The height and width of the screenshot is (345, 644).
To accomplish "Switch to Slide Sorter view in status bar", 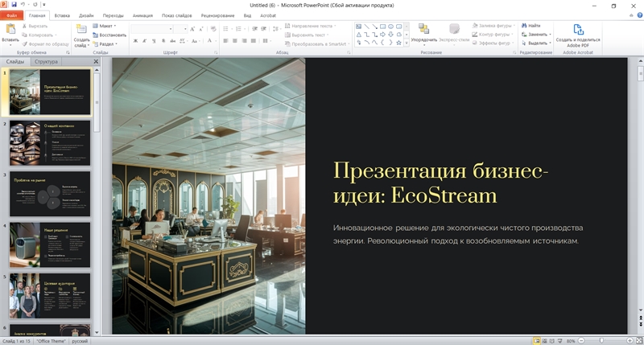I will pos(545,341).
